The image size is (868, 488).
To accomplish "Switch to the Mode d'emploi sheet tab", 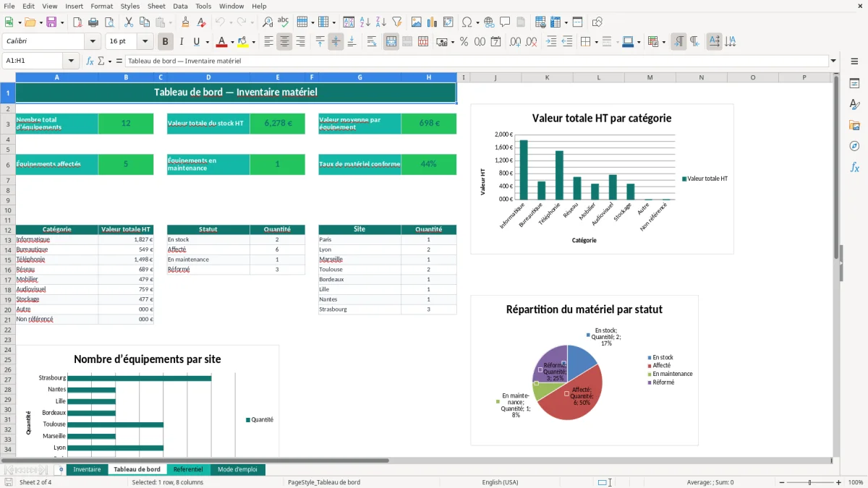I will click(x=237, y=469).
